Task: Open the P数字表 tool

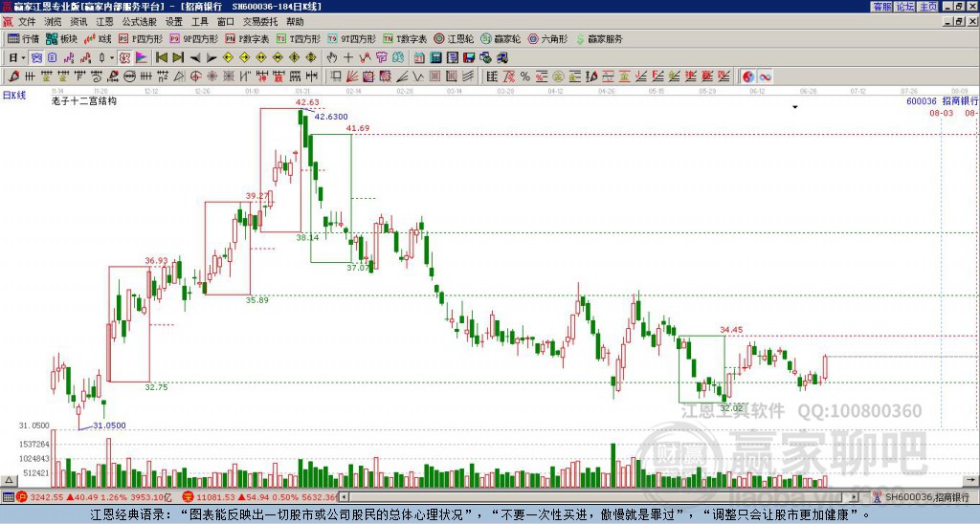Action: pos(247,38)
